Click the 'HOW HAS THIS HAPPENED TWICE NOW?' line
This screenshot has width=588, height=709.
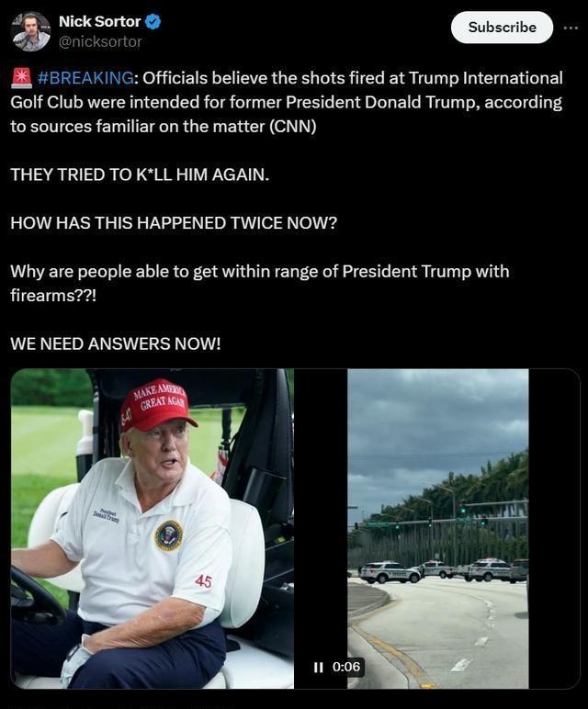[174, 223]
